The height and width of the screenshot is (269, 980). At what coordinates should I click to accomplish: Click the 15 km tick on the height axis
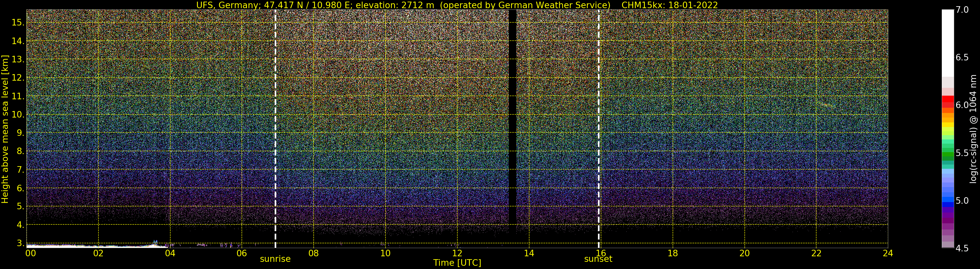(18, 23)
